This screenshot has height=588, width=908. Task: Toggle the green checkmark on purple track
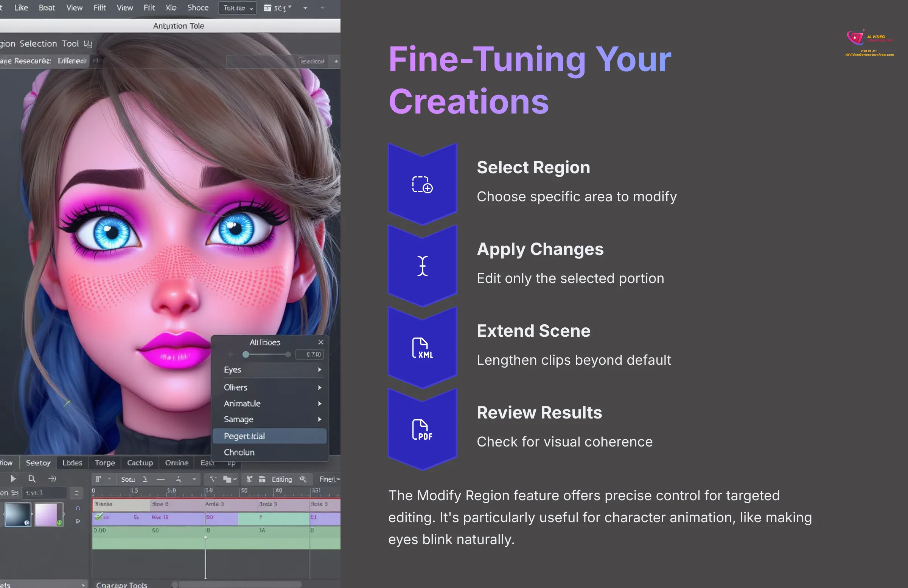pos(99,516)
